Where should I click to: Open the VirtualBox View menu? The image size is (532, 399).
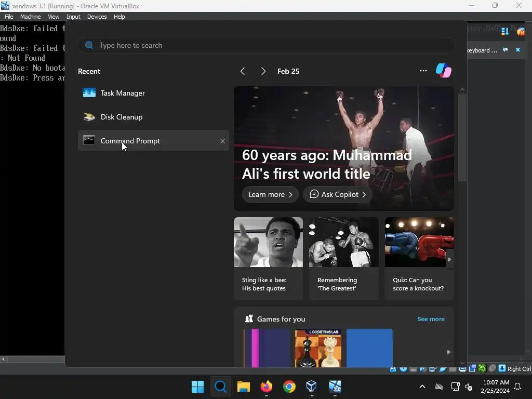click(x=54, y=17)
